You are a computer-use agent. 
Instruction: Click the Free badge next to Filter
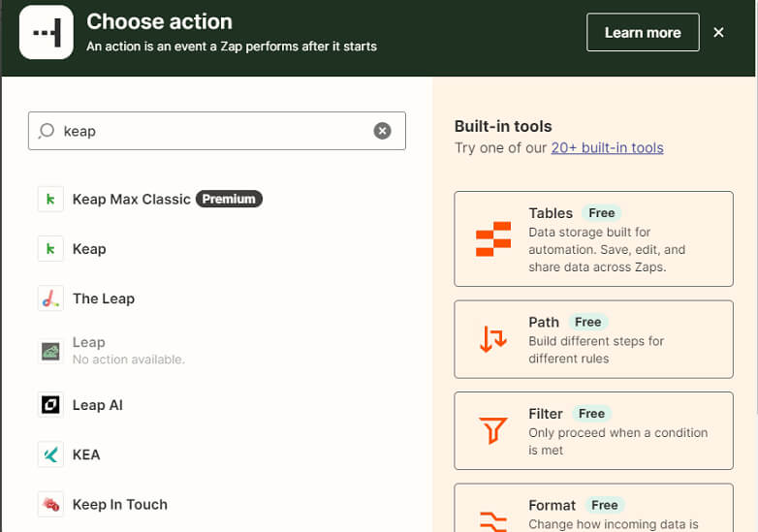coord(591,414)
